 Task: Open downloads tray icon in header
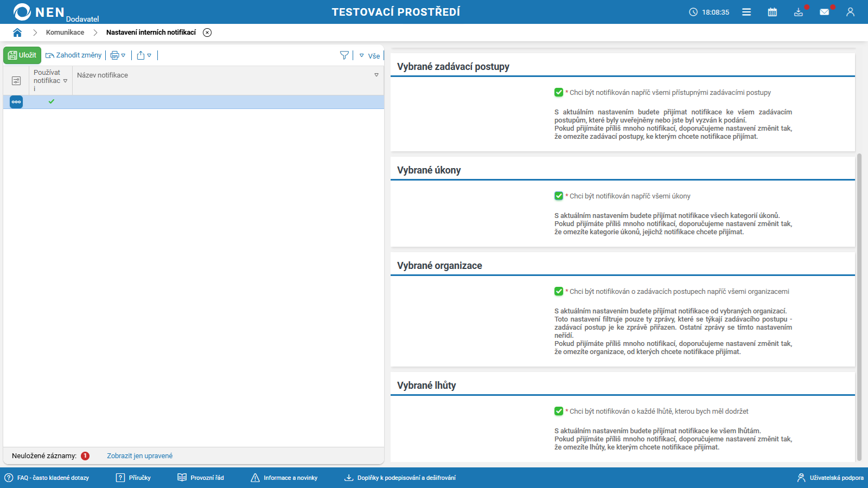[x=799, y=12]
